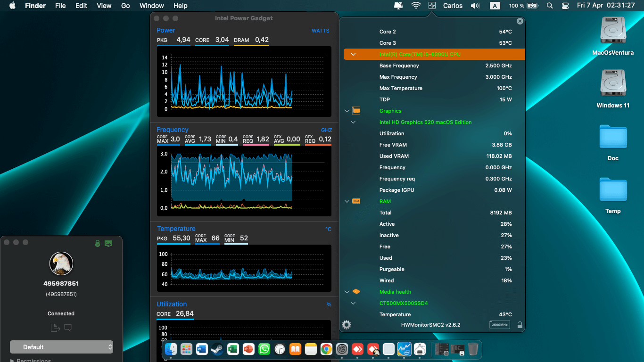Collapse the Intel Core i5-6300U CPU group
This screenshot has width=644, height=362.
coord(353,54)
